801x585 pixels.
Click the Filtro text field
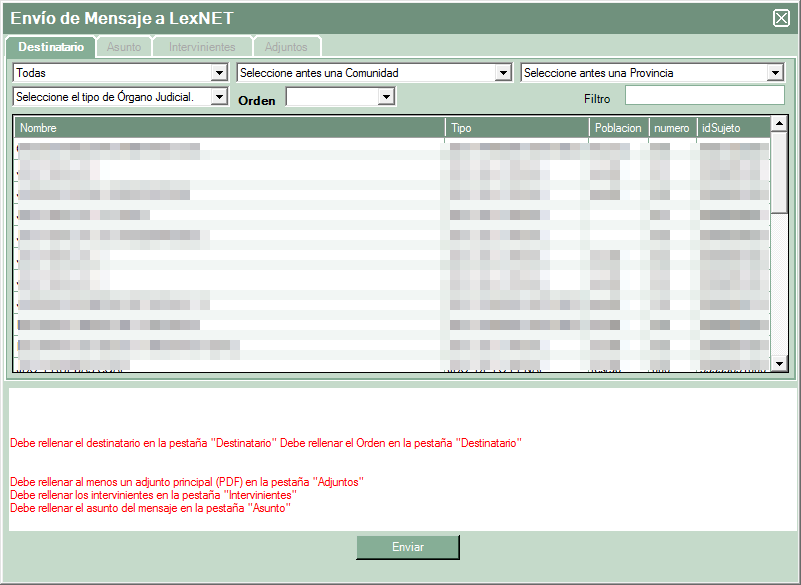click(x=704, y=96)
